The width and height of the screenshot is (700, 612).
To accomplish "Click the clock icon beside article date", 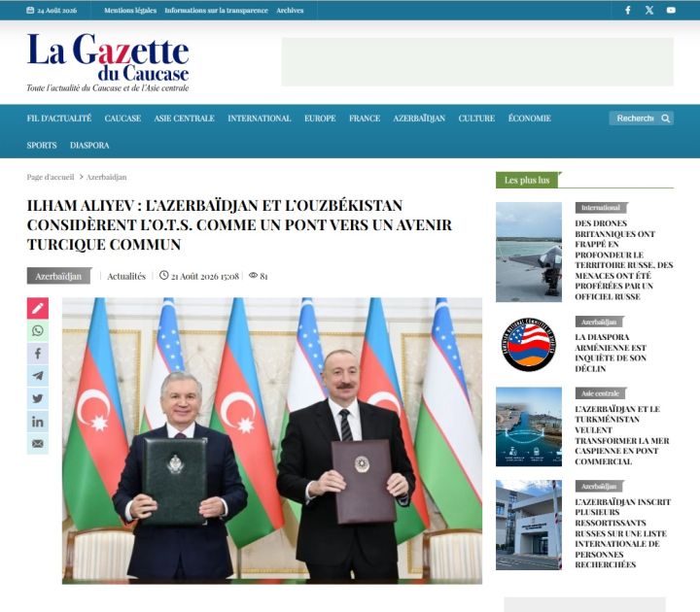I will pos(164,275).
